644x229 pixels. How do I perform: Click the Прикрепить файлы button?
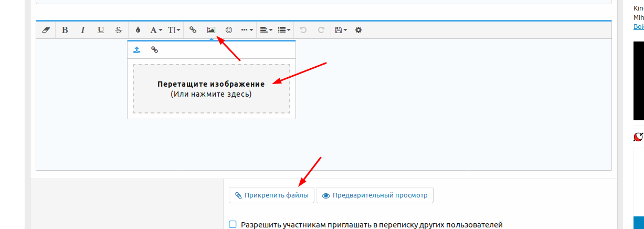(x=271, y=195)
